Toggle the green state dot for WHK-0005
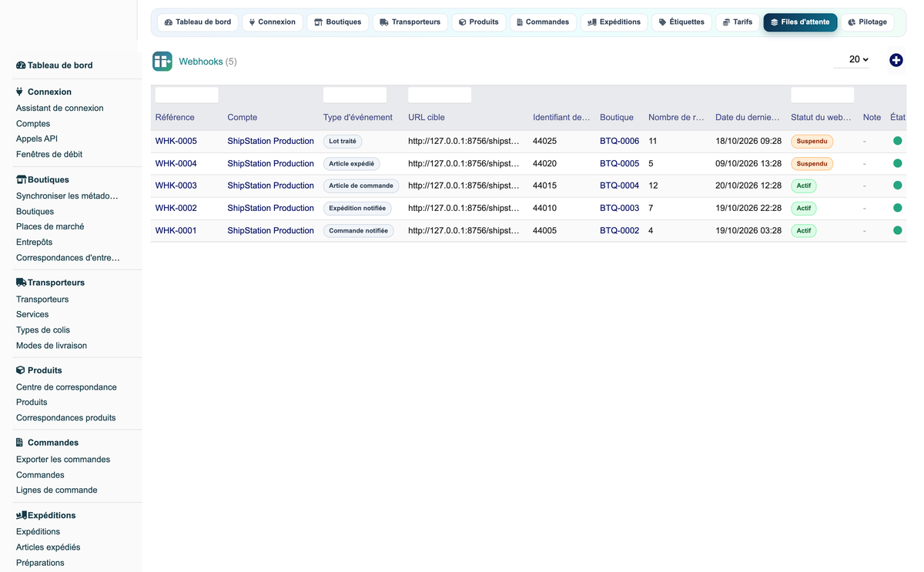The image size is (924, 572). (897, 141)
